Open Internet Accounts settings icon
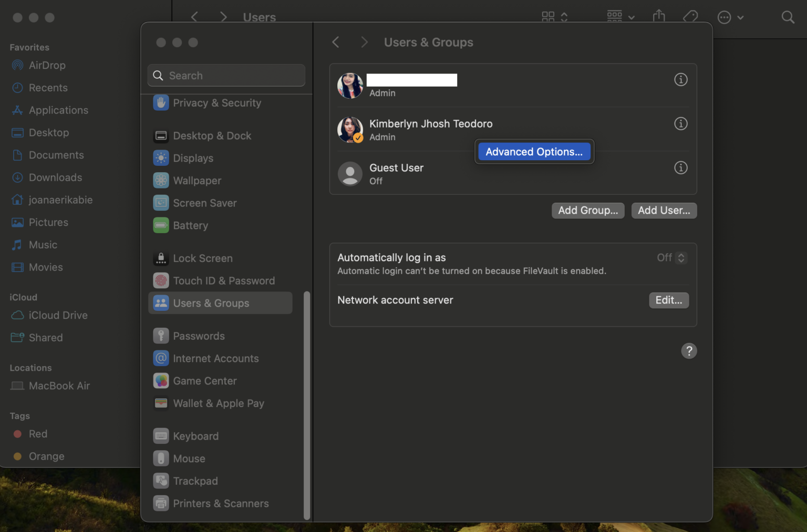Screen dimensions: 807x532 tap(161, 358)
